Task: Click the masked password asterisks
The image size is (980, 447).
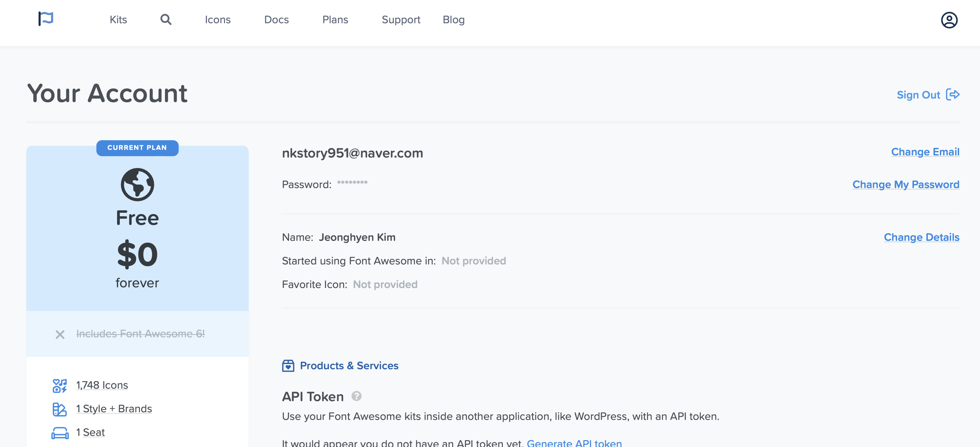Action: tap(352, 183)
